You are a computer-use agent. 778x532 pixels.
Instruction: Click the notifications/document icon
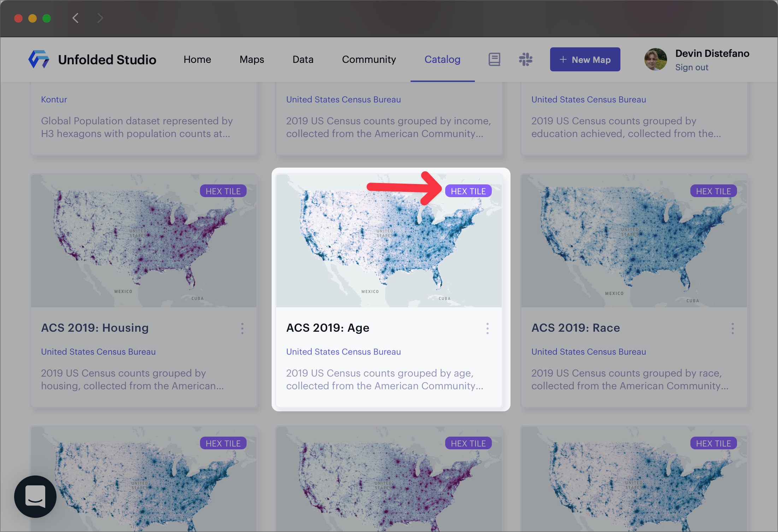(495, 59)
